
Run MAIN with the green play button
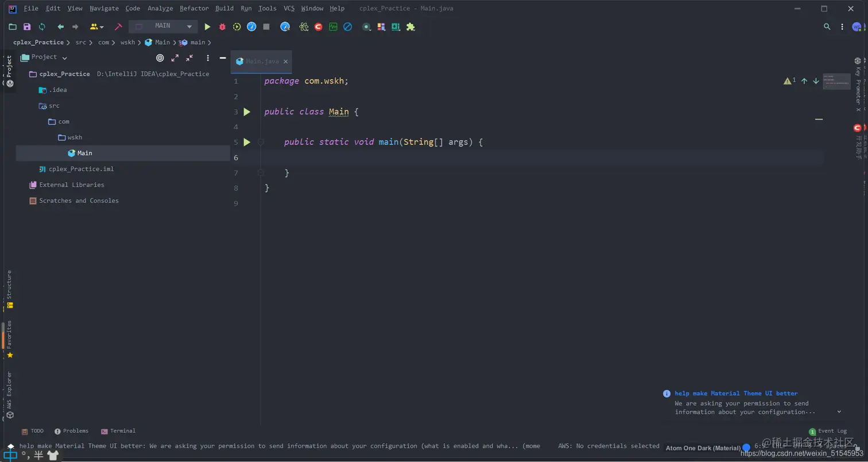(207, 26)
